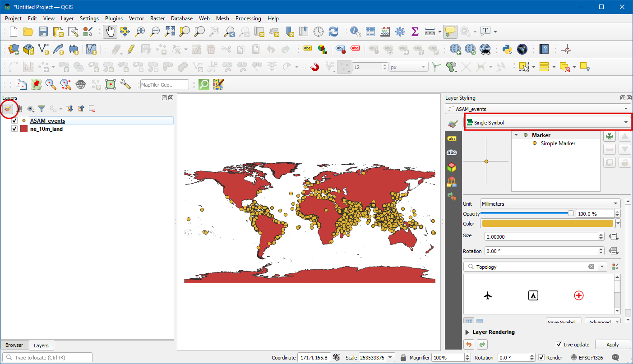Open the Labels tab in Layer Styling

click(x=452, y=138)
